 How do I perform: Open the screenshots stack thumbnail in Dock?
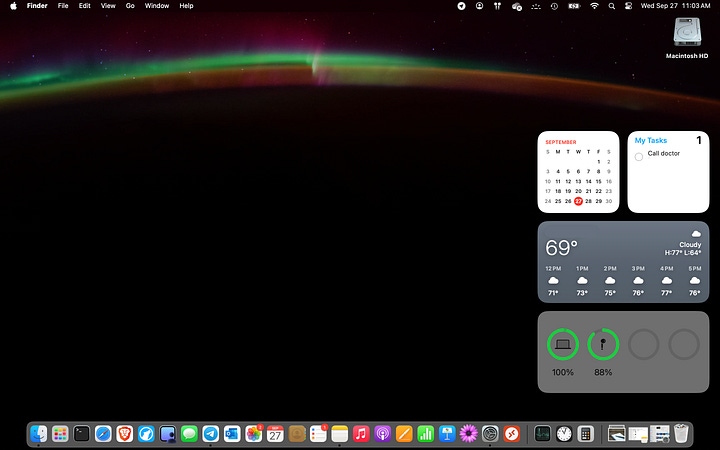click(659, 433)
